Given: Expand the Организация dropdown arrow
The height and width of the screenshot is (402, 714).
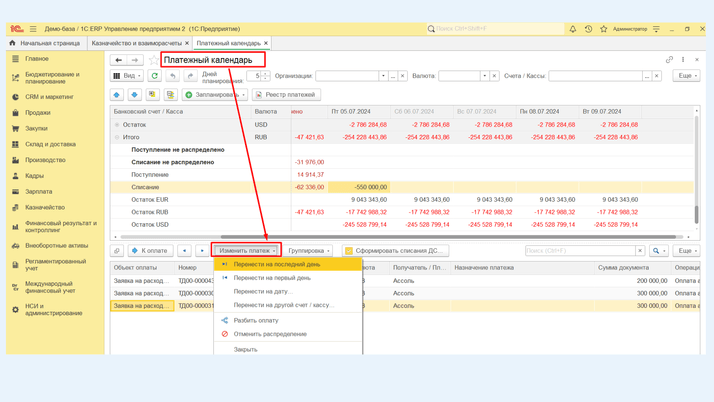Looking at the screenshot, I should coord(383,76).
